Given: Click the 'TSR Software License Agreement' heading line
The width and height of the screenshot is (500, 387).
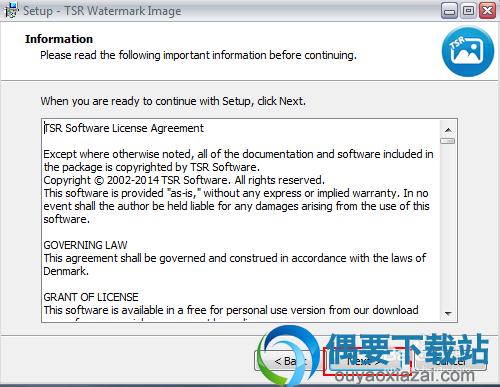Looking at the screenshot, I should tap(124, 128).
